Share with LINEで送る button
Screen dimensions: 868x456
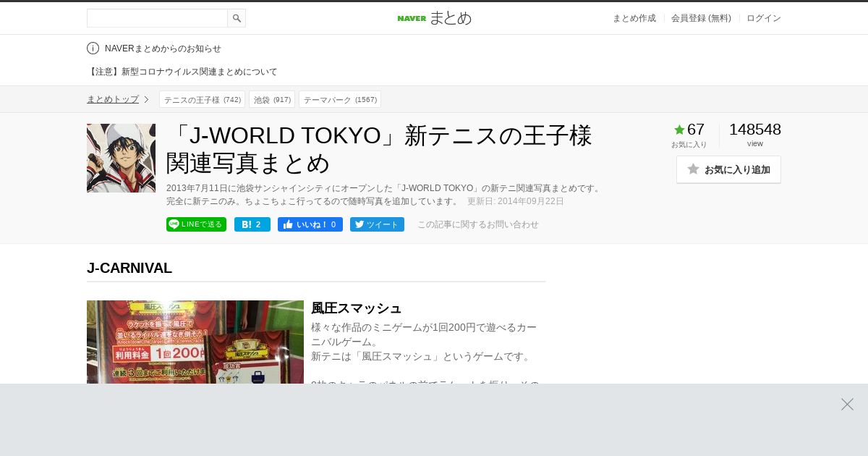(x=196, y=224)
